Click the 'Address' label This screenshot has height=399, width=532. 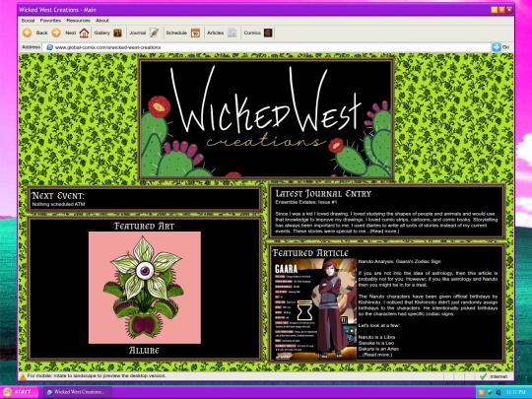click(31, 47)
